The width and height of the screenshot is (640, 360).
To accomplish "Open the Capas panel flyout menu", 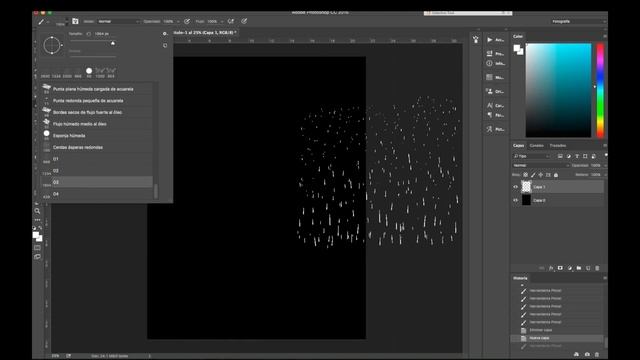I will pos(605,145).
